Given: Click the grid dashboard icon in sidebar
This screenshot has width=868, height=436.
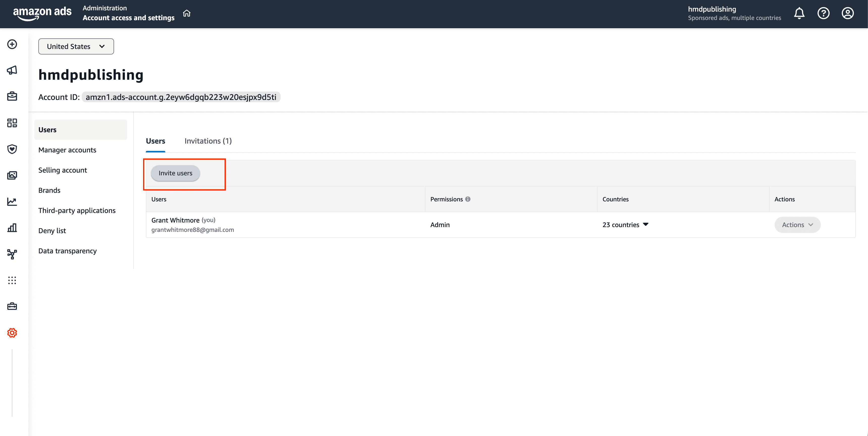Looking at the screenshot, I should click(x=12, y=123).
